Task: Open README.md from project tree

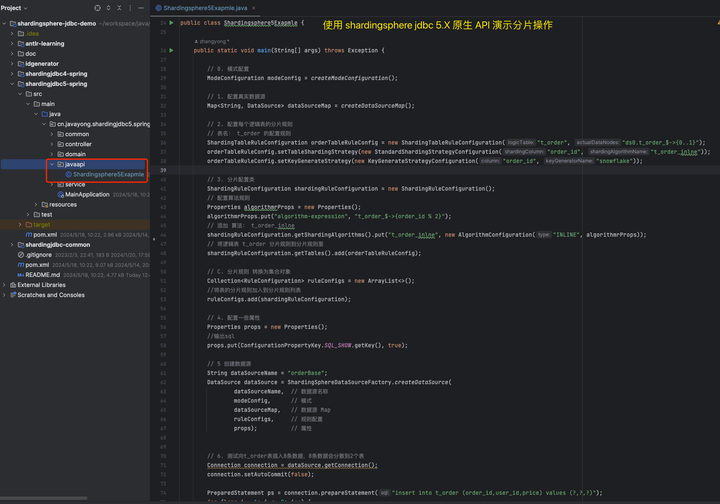Action: coord(42,274)
